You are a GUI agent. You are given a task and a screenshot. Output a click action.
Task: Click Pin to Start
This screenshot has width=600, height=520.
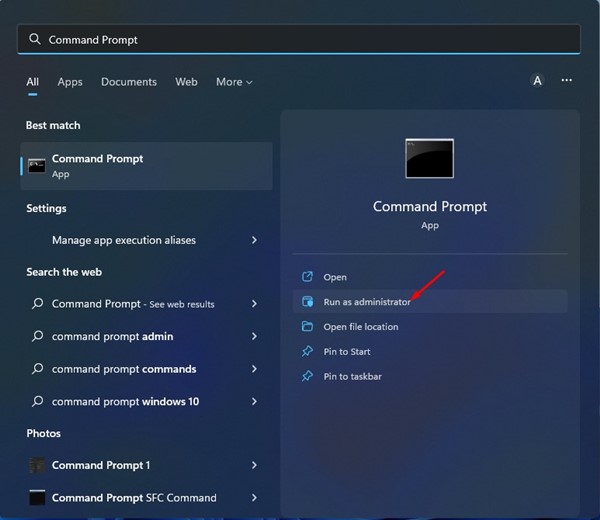[x=347, y=352]
